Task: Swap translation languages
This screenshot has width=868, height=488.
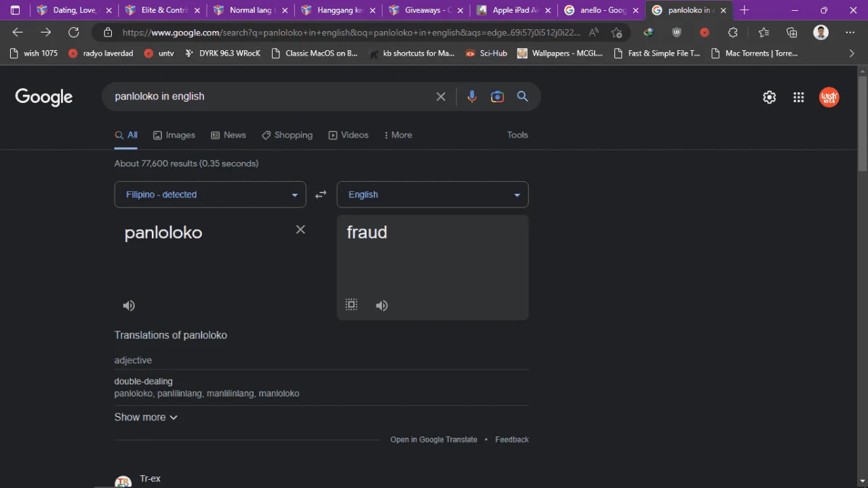Action: click(321, 195)
